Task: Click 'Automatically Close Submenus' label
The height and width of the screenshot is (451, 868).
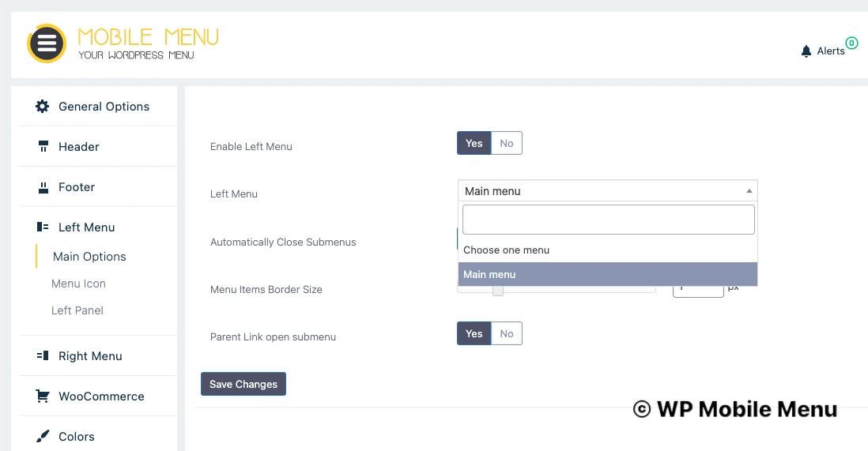Action: pos(283,242)
